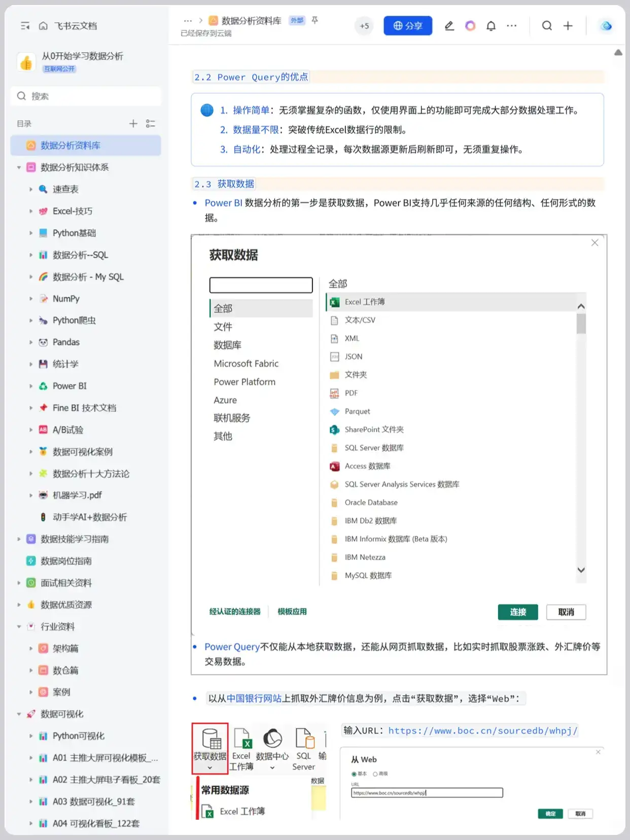The image size is (630, 840).
Task: Click the thumbs-up workspace icon
Action: click(26, 62)
